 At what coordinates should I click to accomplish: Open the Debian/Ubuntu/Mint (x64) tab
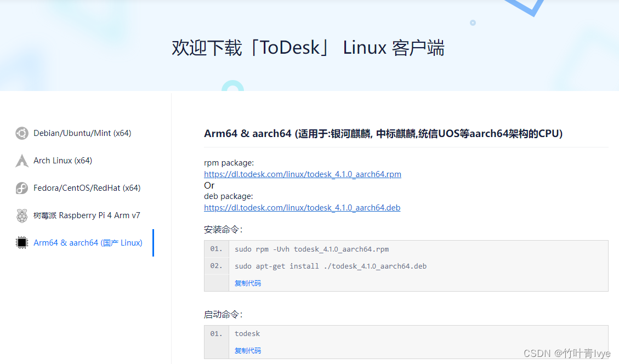click(82, 133)
